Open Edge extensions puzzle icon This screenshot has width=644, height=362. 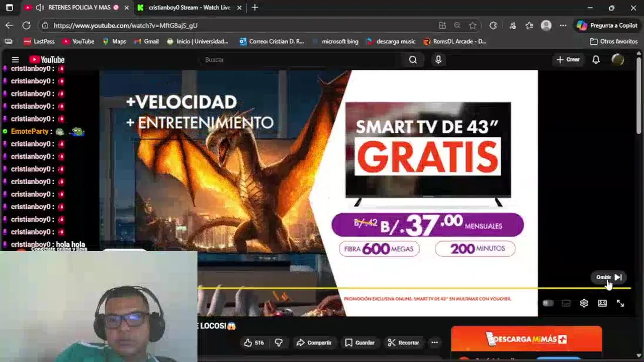[493, 25]
